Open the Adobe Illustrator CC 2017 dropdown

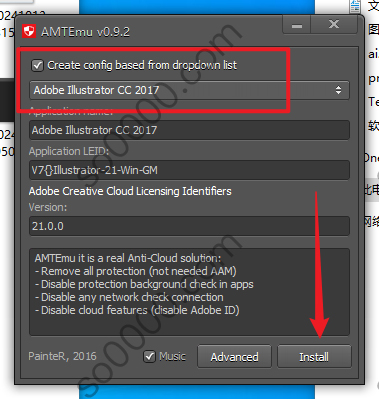(x=189, y=90)
